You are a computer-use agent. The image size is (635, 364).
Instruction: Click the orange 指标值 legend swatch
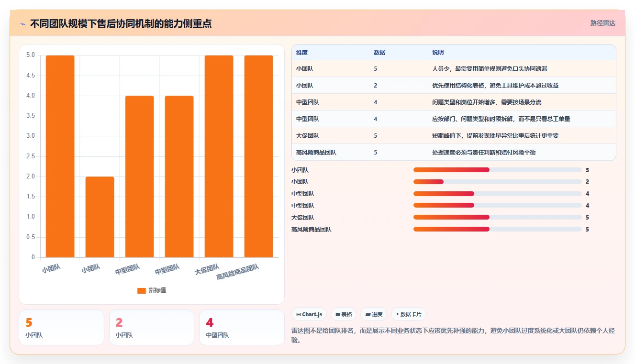point(141,290)
